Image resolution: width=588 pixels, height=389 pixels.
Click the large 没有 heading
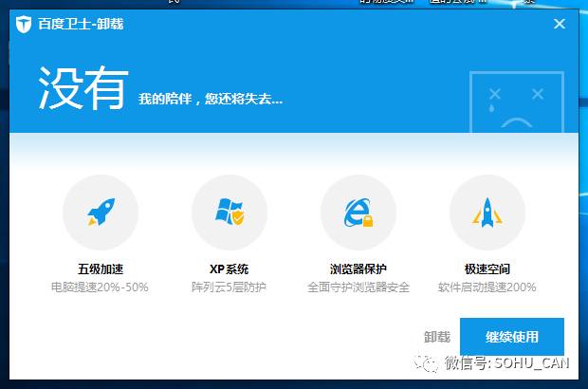[x=83, y=88]
